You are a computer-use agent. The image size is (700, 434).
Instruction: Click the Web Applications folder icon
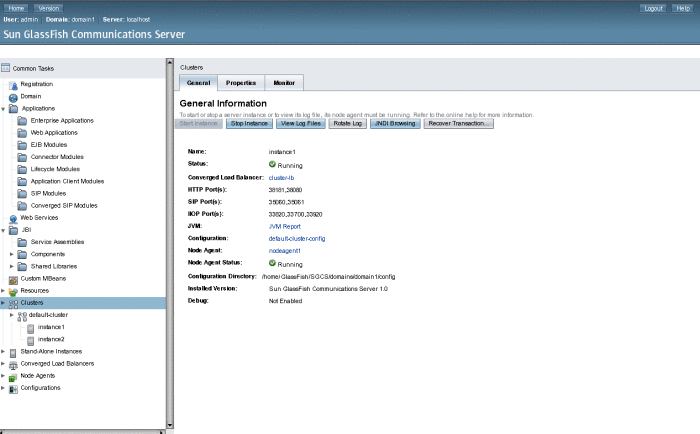click(22, 133)
